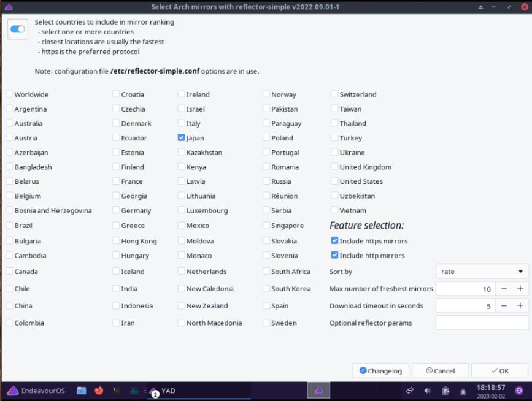Check the Vietnam checkbox

(335, 210)
